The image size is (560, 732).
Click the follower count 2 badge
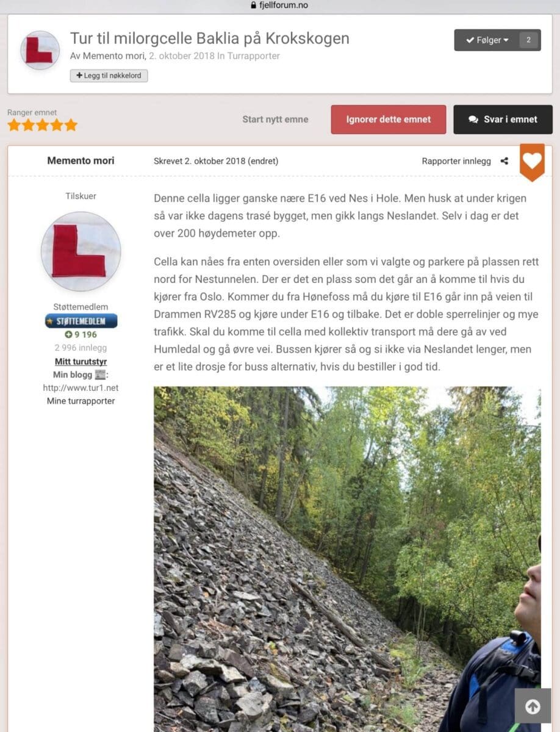(x=528, y=40)
